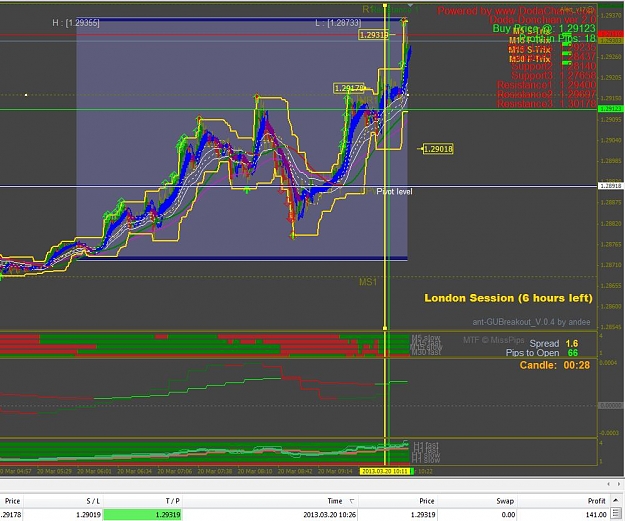Viewport: 625px width, 521px height.
Task: Click the white 1.28918 price axis tag
Action: pyautogui.click(x=610, y=186)
